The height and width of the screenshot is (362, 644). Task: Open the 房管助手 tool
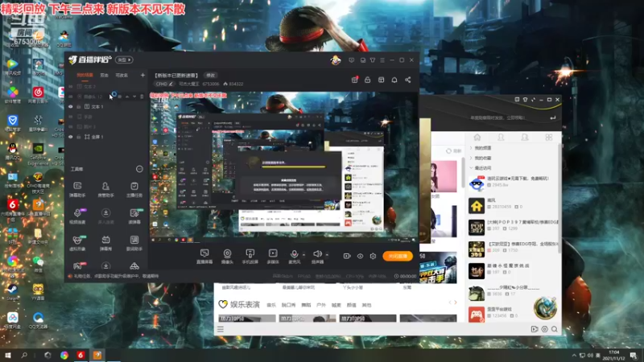[105, 190]
